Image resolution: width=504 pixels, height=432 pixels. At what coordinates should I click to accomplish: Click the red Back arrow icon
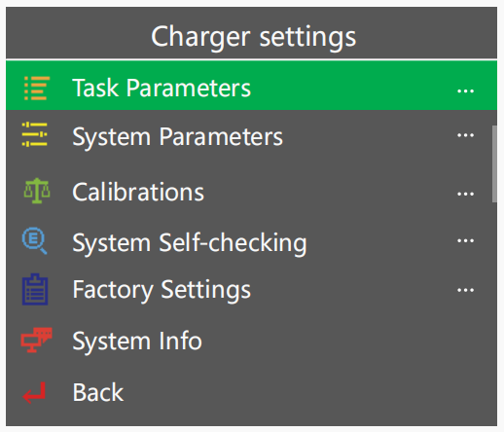coord(34,393)
